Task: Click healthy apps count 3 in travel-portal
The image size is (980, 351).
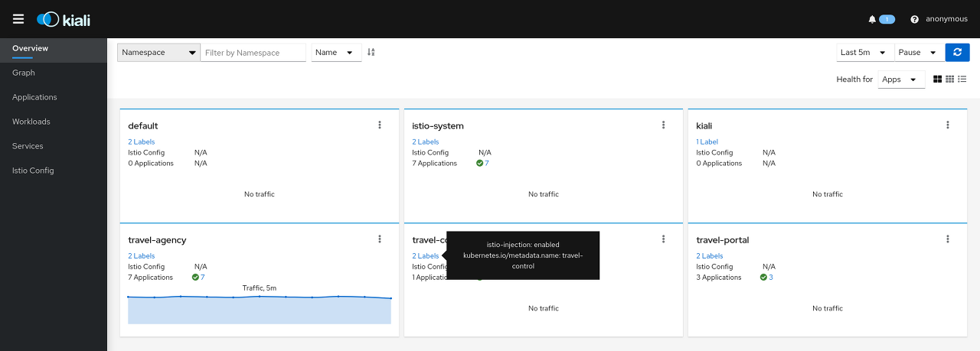Action: 771,277
